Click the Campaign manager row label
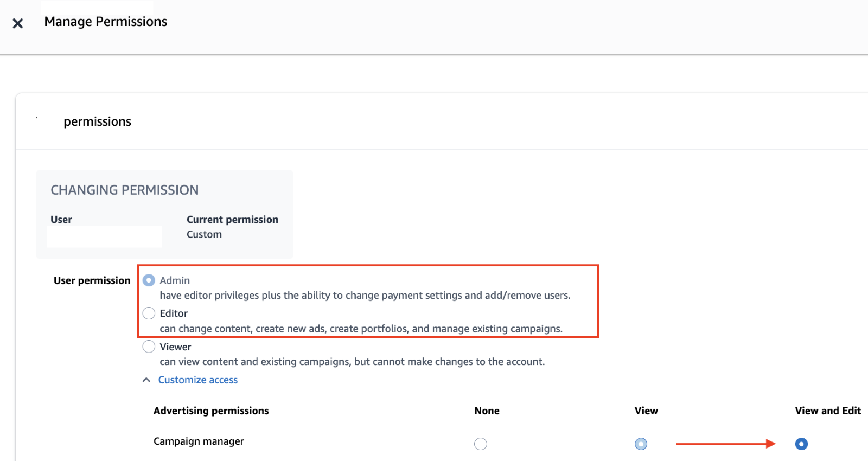868x461 pixels. [x=199, y=441]
